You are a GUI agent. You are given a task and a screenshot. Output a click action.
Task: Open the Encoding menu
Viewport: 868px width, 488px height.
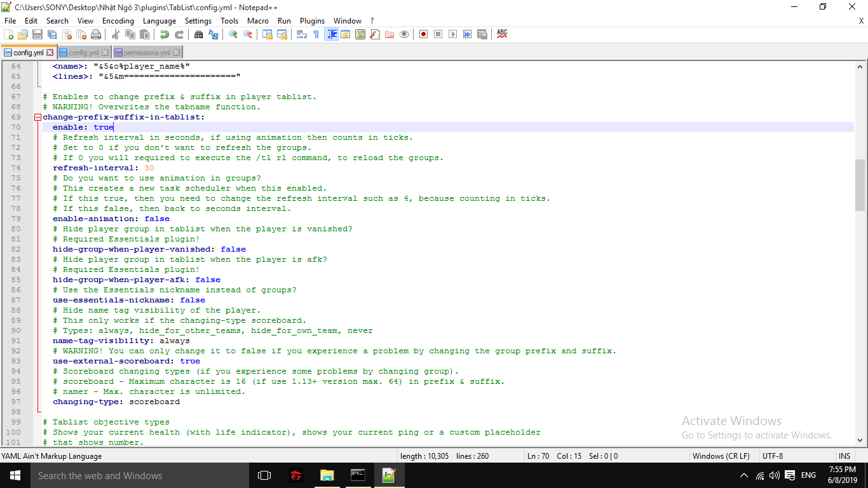(x=118, y=21)
